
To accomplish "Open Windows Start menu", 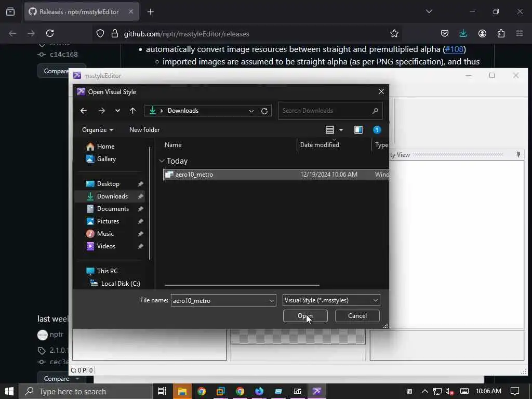I will 9,391.
